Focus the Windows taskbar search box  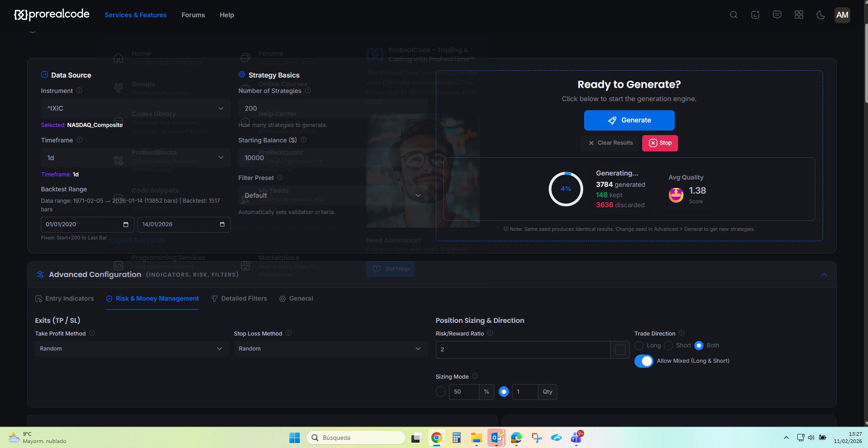click(x=356, y=438)
